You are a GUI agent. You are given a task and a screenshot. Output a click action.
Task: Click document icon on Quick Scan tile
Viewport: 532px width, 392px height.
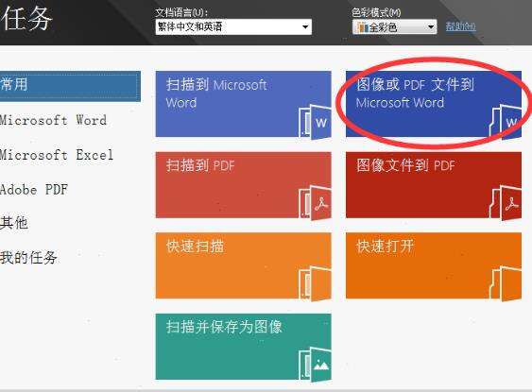(x=316, y=283)
